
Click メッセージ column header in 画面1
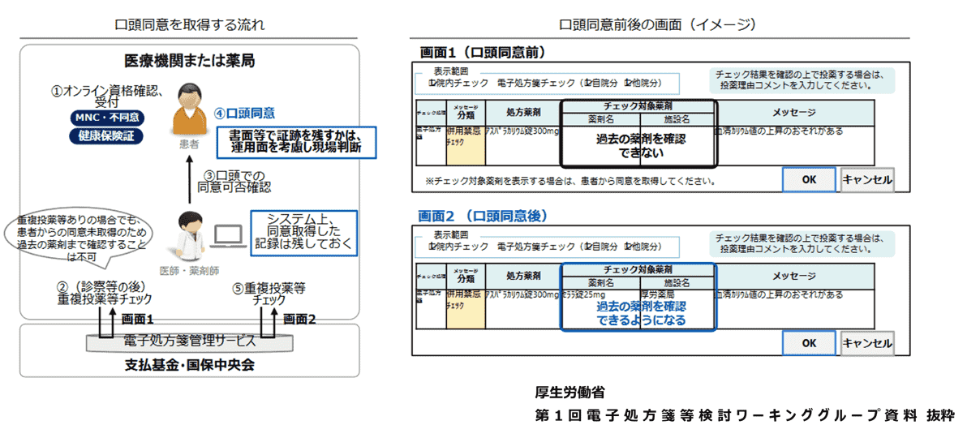click(794, 113)
